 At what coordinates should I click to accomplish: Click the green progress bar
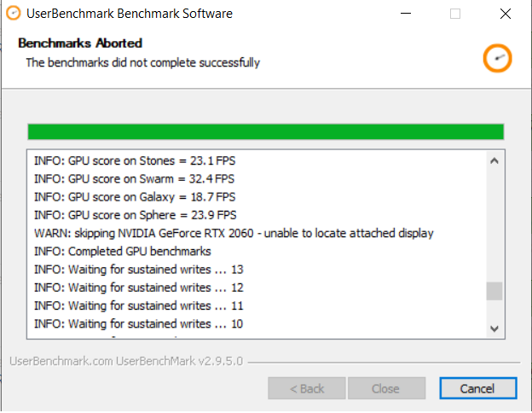click(x=266, y=131)
